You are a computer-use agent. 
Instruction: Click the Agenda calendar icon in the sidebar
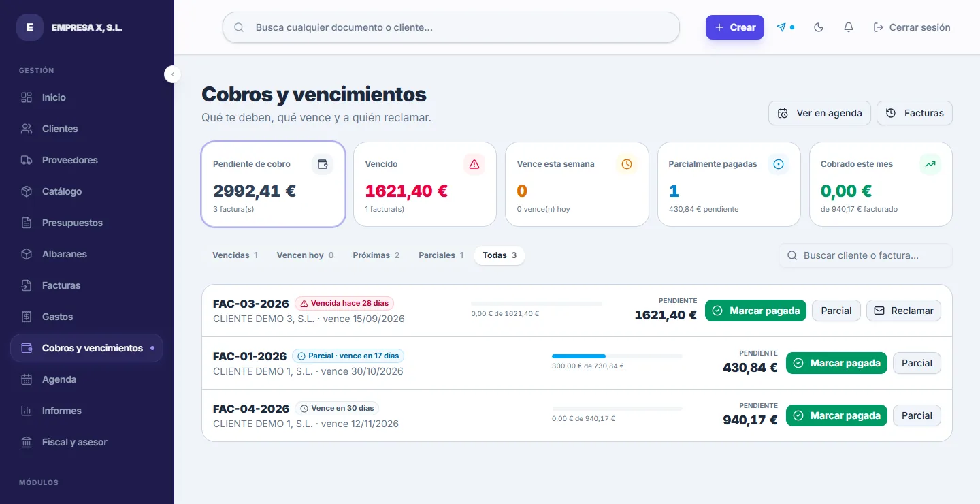pyautogui.click(x=27, y=379)
